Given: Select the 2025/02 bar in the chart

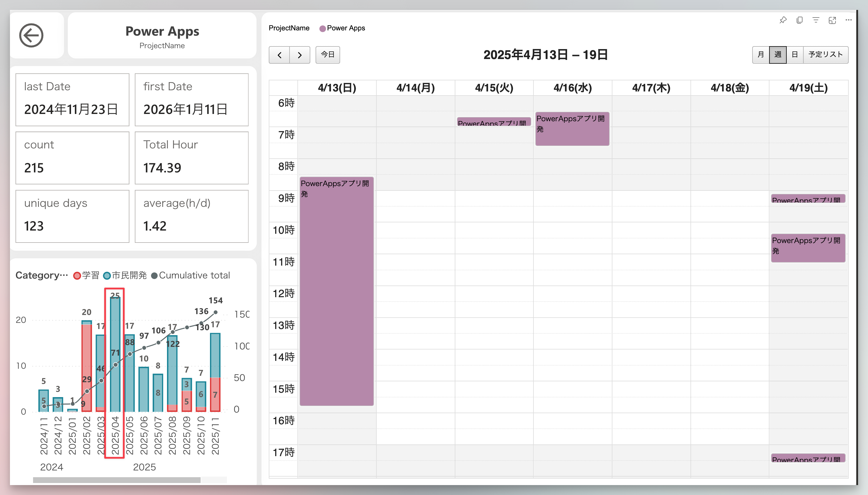Looking at the screenshot, I should [x=87, y=366].
